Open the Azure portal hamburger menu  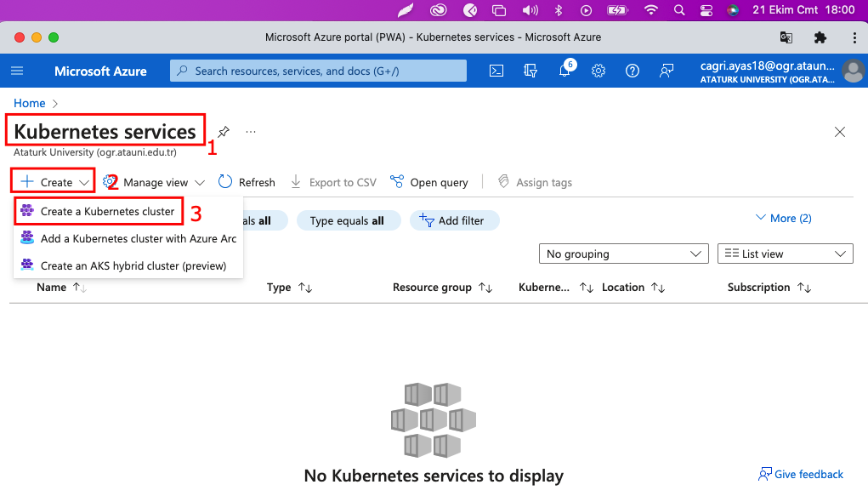tap(17, 71)
